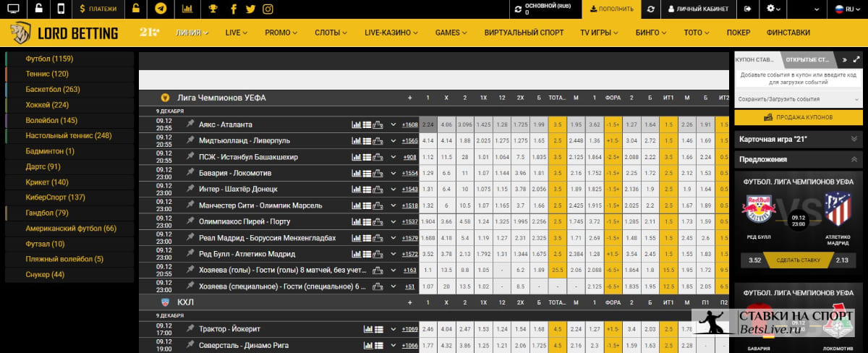Viewport: 868px width, 353px height.
Task: Open table view icon for Интер - Шахтёр Донецк
Action: (x=367, y=189)
